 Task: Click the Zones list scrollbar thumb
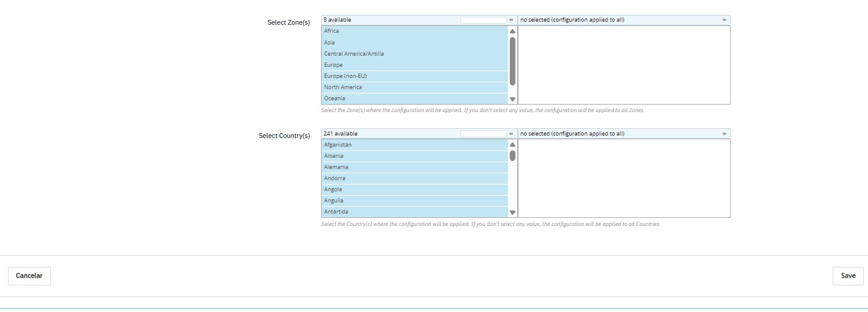coord(512,61)
